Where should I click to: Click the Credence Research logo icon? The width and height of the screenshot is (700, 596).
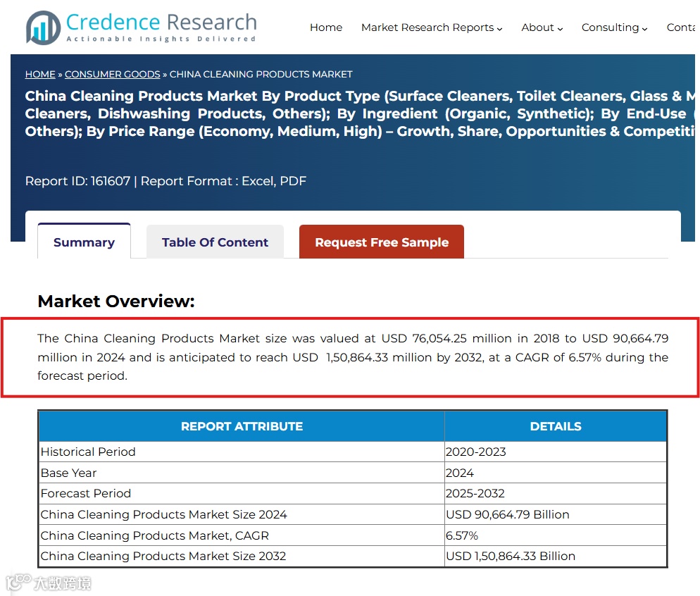click(43, 27)
